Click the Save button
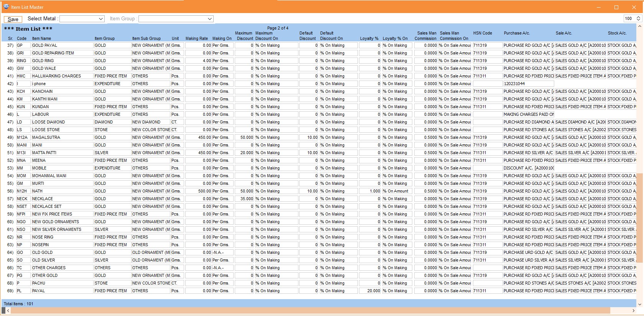The height and width of the screenshot is (316, 644). point(13,19)
